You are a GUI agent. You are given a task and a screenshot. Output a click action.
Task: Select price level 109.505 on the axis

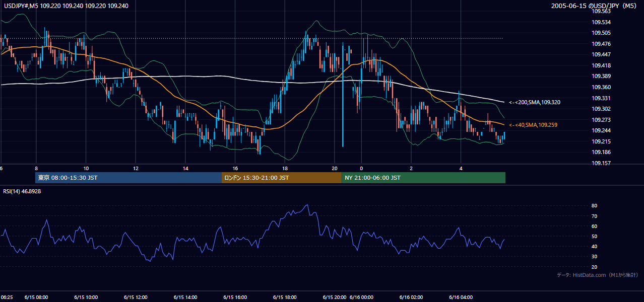(602, 33)
